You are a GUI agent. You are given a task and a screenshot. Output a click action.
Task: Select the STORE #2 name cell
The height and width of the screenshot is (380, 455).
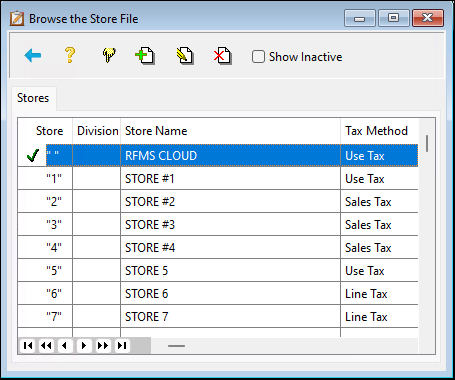[230, 202]
